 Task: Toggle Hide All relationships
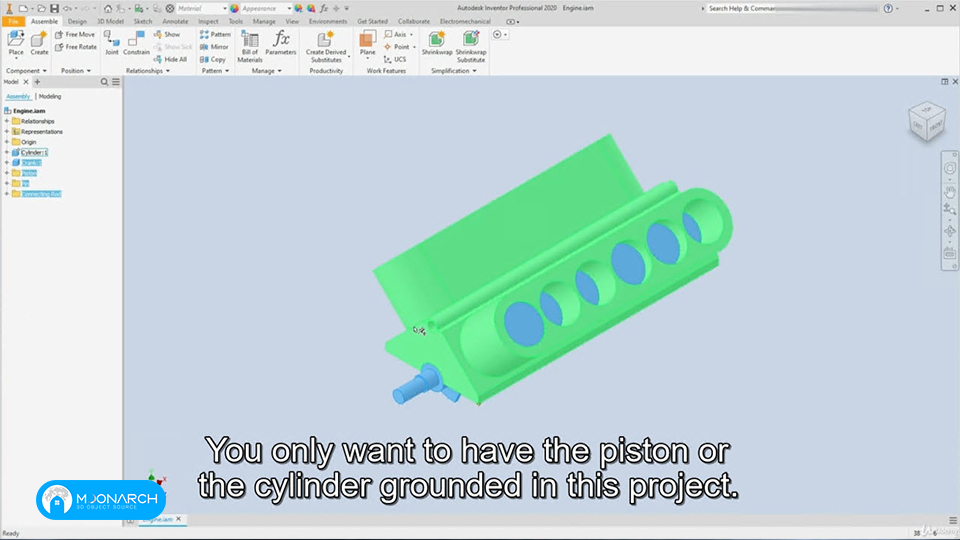click(170, 59)
